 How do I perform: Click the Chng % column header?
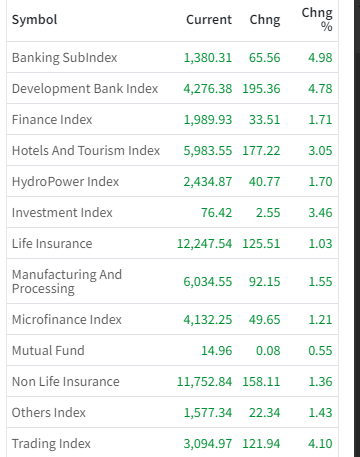[x=317, y=20]
